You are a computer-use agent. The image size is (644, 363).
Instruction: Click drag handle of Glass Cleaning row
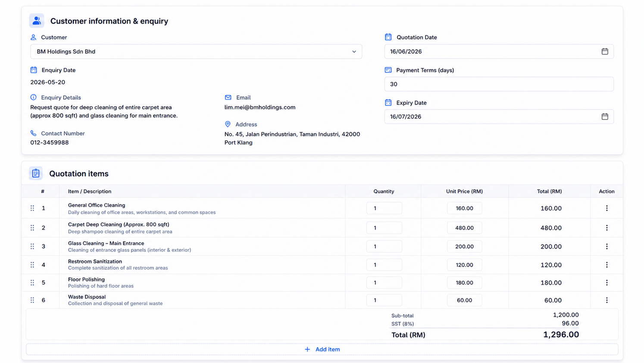click(x=32, y=246)
